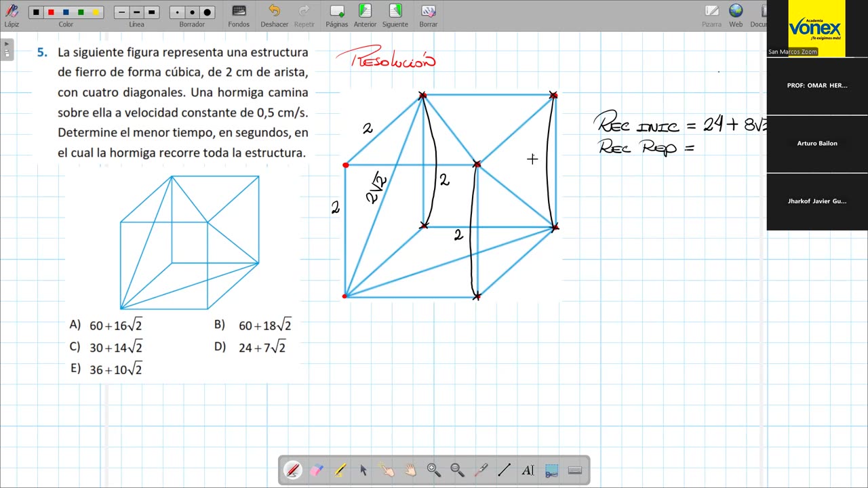Select the pen tool in bottom palette
This screenshot has height=488, width=868.
[293, 470]
